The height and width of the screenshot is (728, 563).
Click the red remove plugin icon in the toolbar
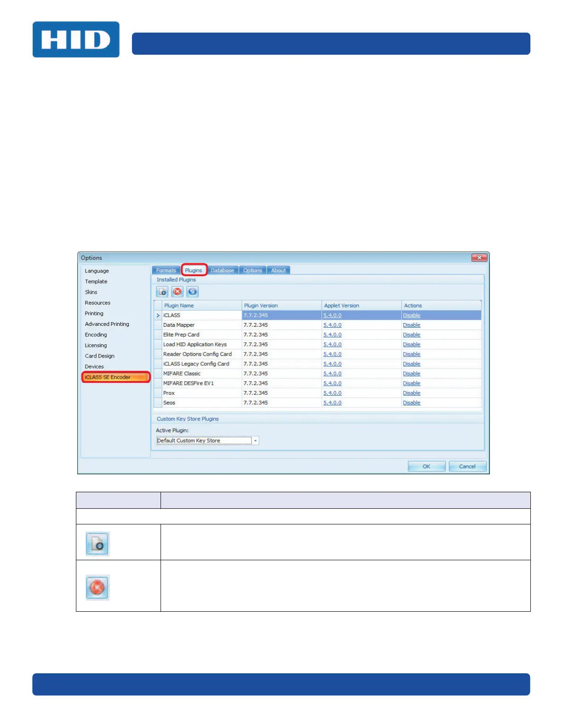click(178, 292)
